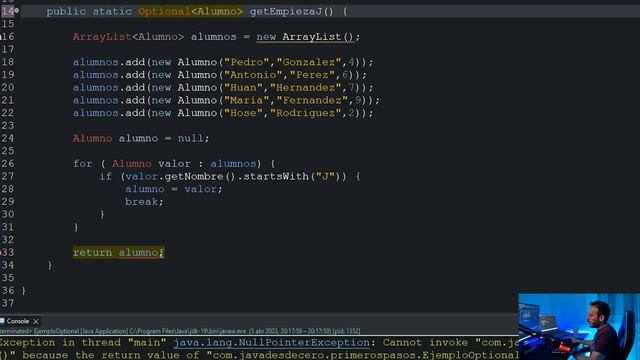
Task: Click the "Huan" string literal
Action: point(243,87)
